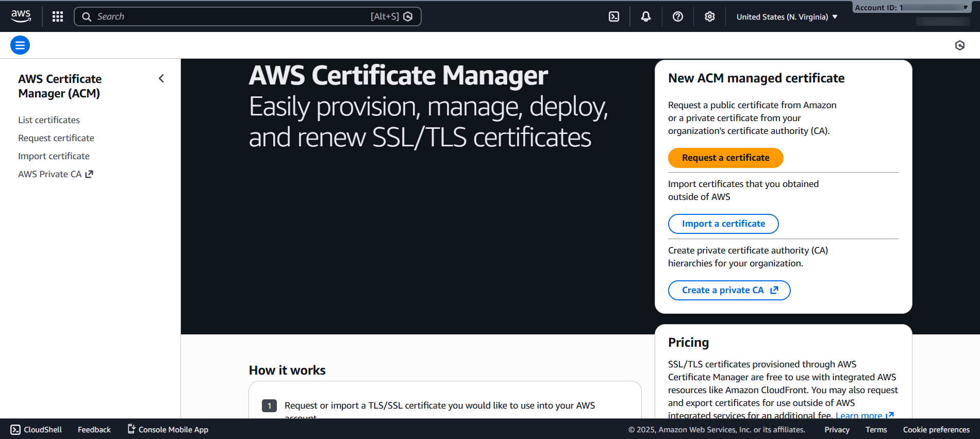Open the notifications bell
The height and width of the screenshot is (439, 980).
646,16
